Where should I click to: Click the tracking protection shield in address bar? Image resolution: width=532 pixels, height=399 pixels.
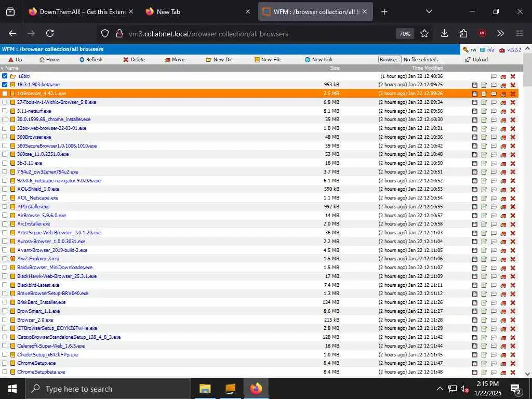pyautogui.click(x=105, y=34)
